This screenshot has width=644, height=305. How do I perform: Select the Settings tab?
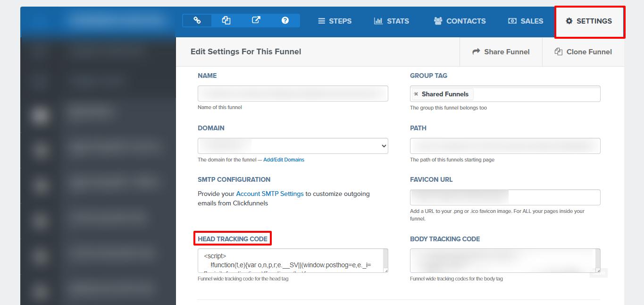point(589,21)
